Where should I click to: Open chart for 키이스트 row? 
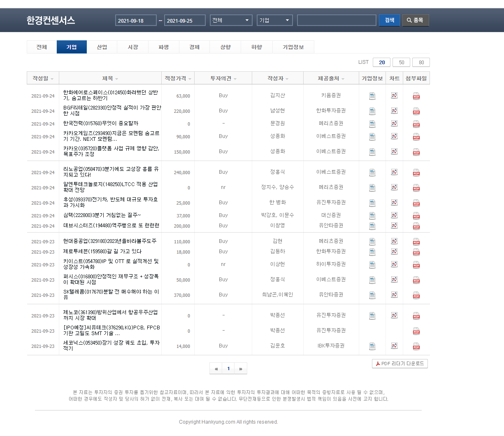394,264
